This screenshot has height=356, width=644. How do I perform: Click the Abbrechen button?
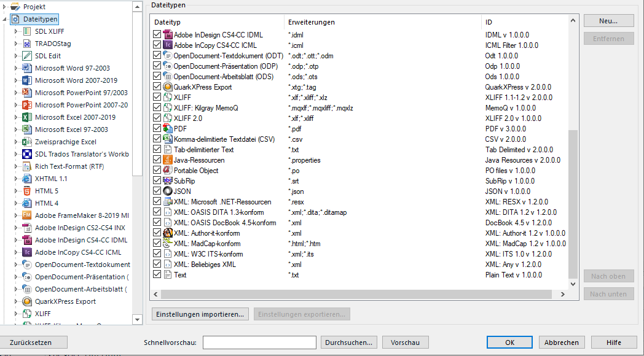coord(562,342)
